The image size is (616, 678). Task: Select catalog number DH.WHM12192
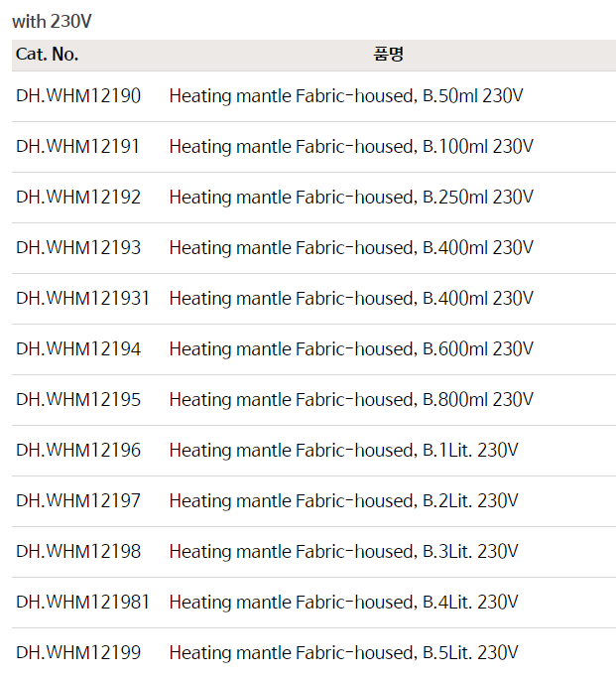(78, 198)
